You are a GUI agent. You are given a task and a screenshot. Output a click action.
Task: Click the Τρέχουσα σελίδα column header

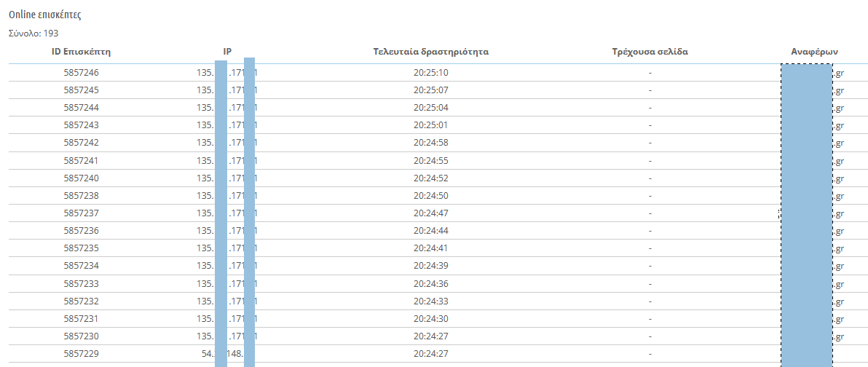coord(650,52)
